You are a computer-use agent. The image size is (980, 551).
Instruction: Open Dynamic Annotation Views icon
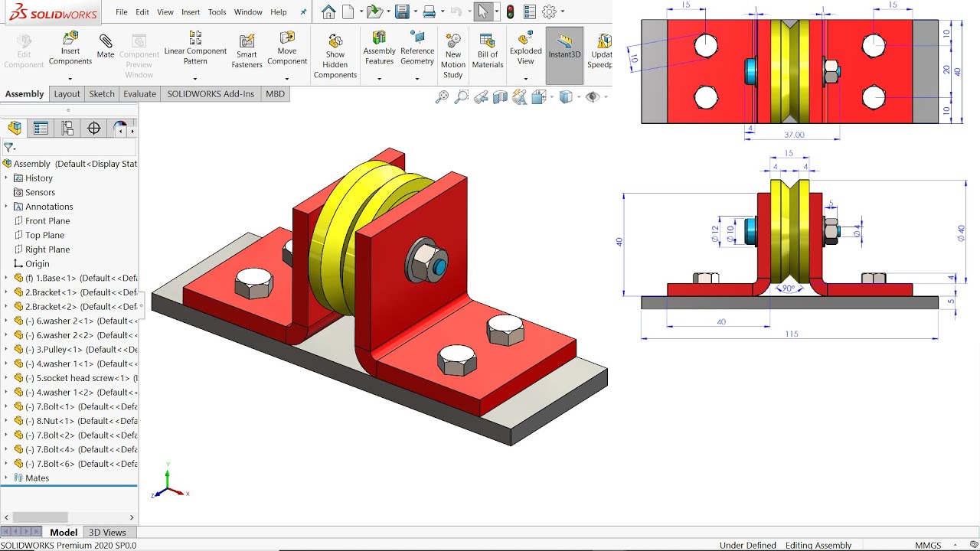(519, 96)
